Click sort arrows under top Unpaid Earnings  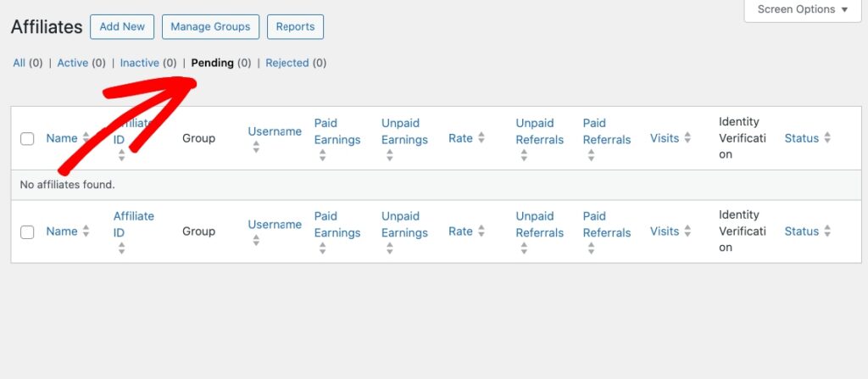coord(390,156)
